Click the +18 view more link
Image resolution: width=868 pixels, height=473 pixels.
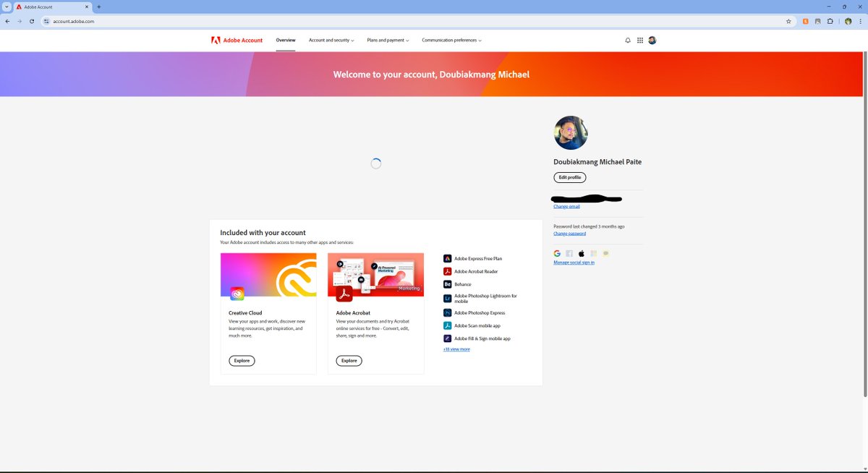point(456,349)
